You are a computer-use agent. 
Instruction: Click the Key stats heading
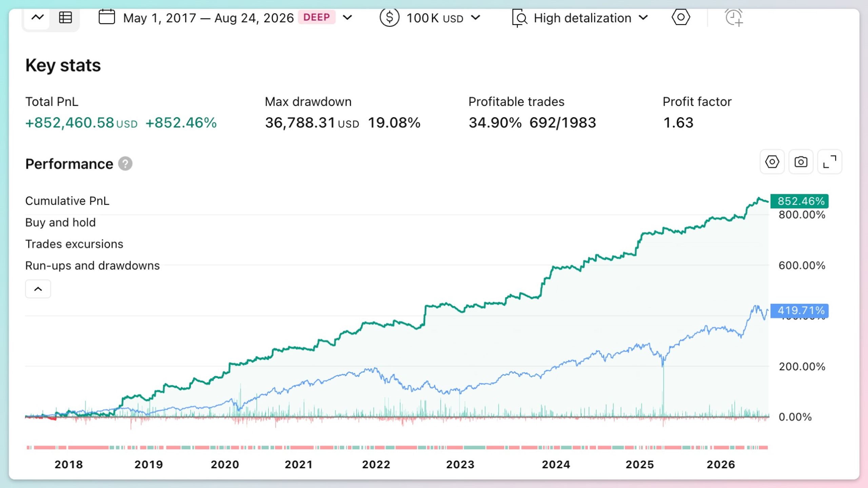(x=63, y=65)
